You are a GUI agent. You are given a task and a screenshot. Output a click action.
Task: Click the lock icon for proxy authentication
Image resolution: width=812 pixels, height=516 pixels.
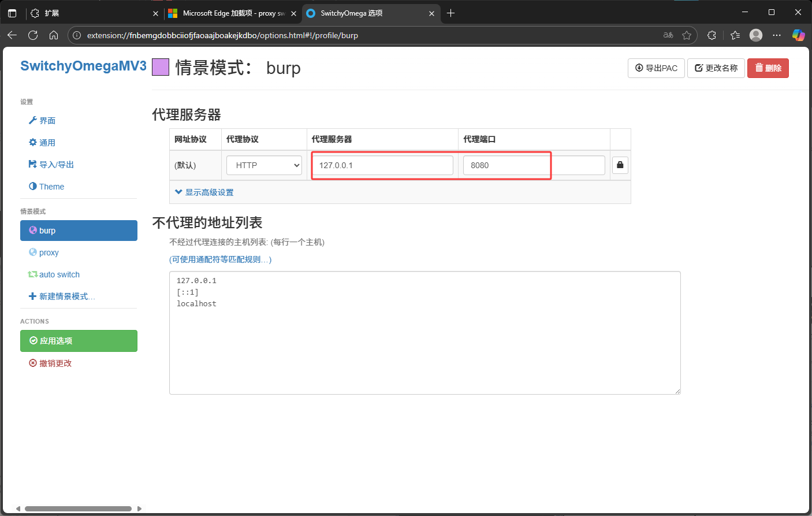tap(620, 165)
